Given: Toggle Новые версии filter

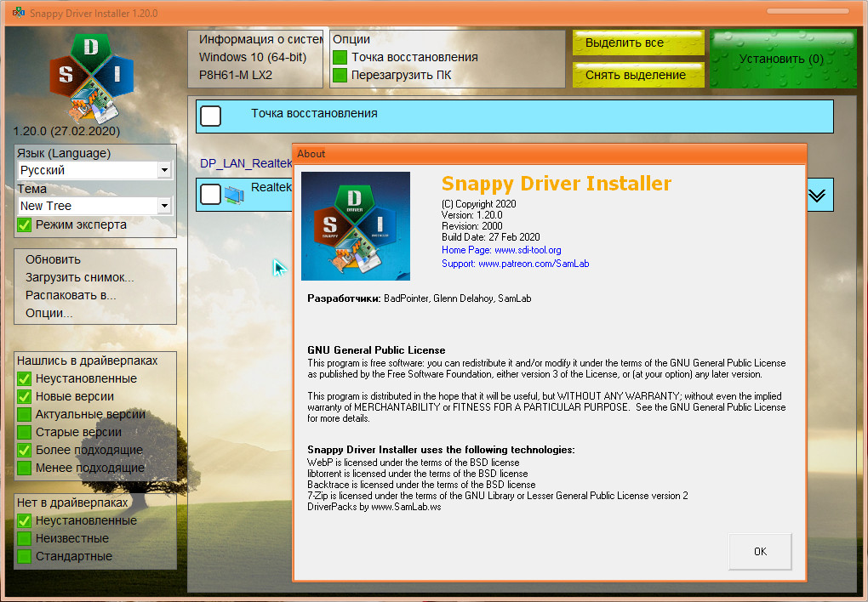Looking at the screenshot, I should point(24,396).
